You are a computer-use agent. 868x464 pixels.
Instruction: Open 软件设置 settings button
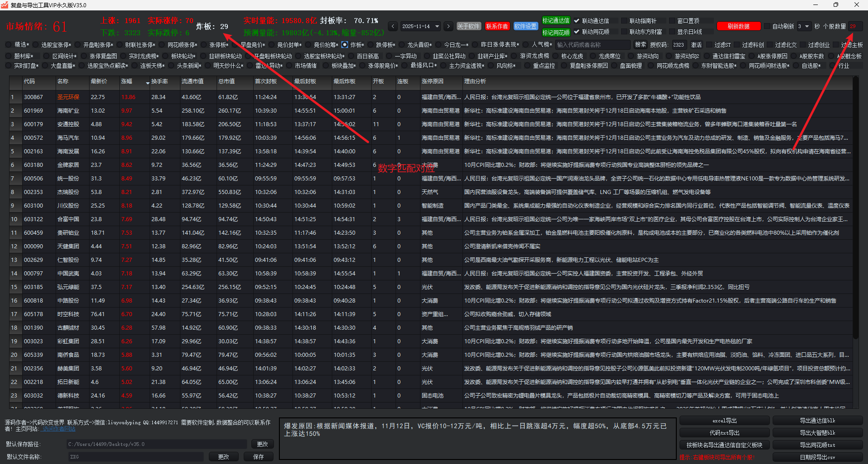click(525, 26)
